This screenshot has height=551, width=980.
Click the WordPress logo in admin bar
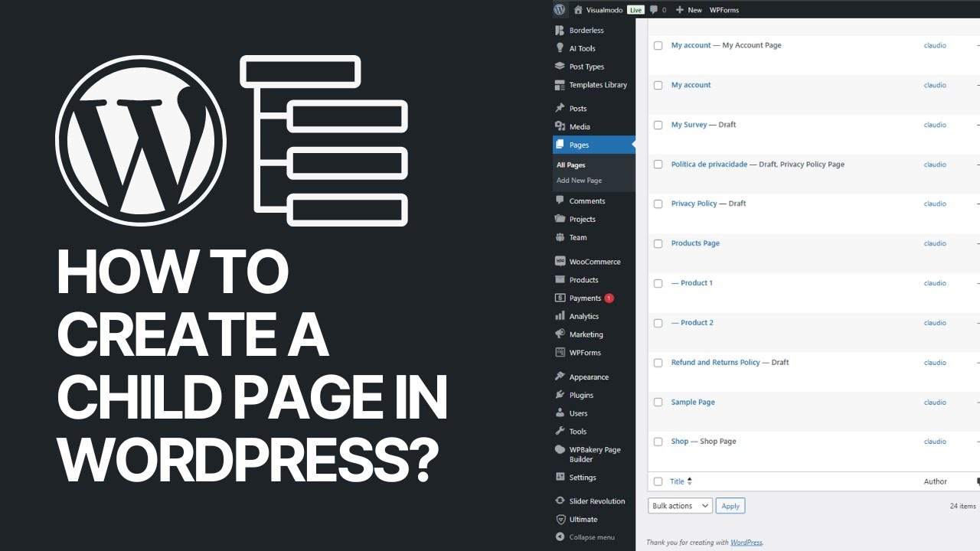(x=560, y=10)
